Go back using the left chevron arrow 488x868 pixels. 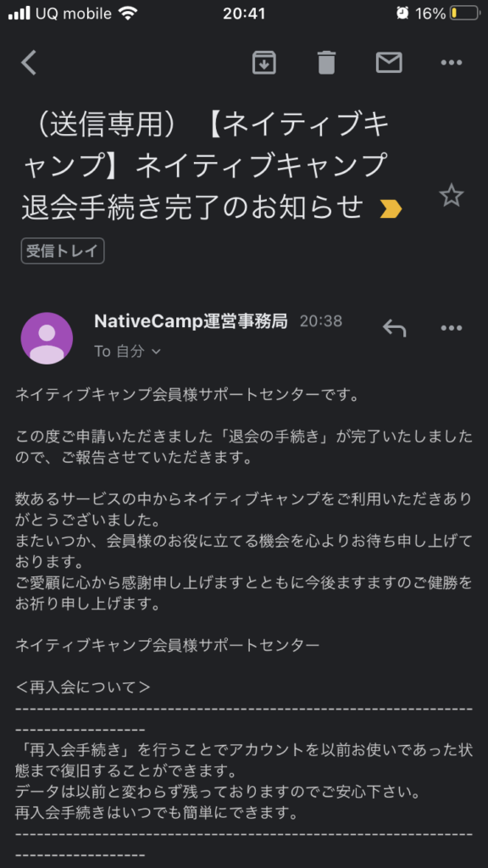(x=29, y=62)
